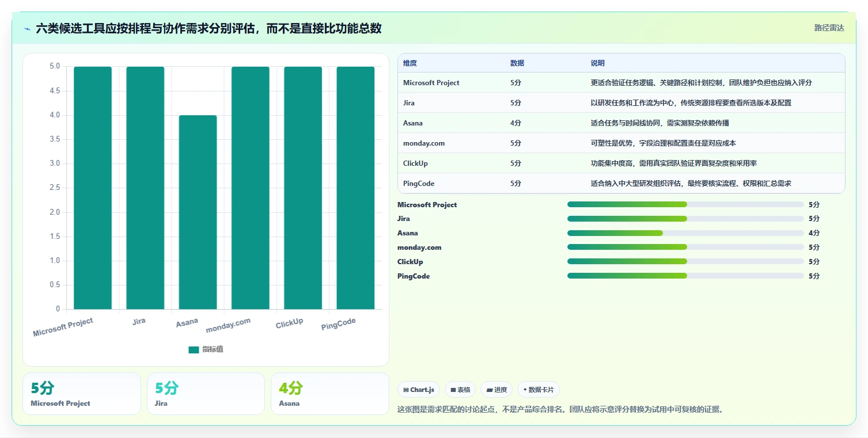Click the 数据 column header
The width and height of the screenshot is (868, 438).
tap(517, 63)
